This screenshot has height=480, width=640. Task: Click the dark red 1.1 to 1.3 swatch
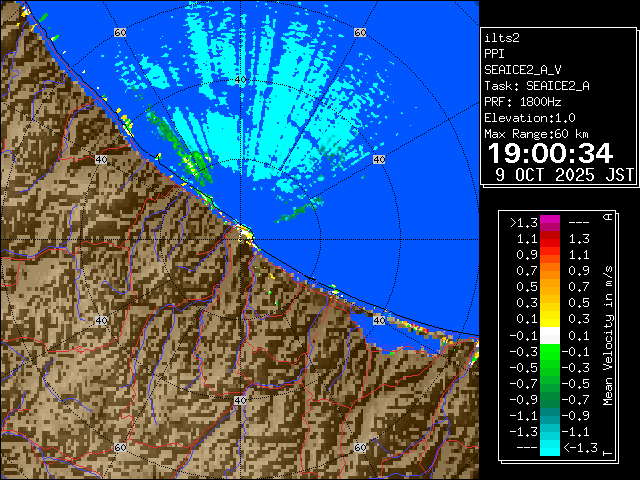coord(550,239)
